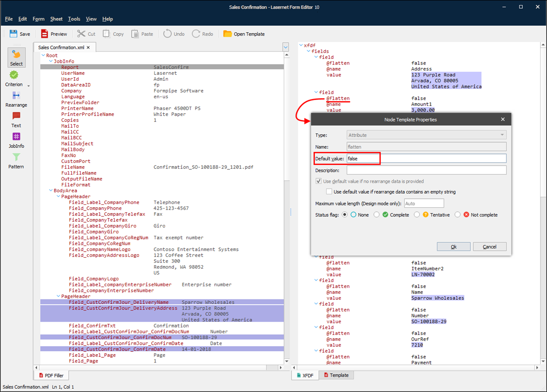Select the Complete status flag radio
This screenshot has height=392, width=547.
(376, 215)
